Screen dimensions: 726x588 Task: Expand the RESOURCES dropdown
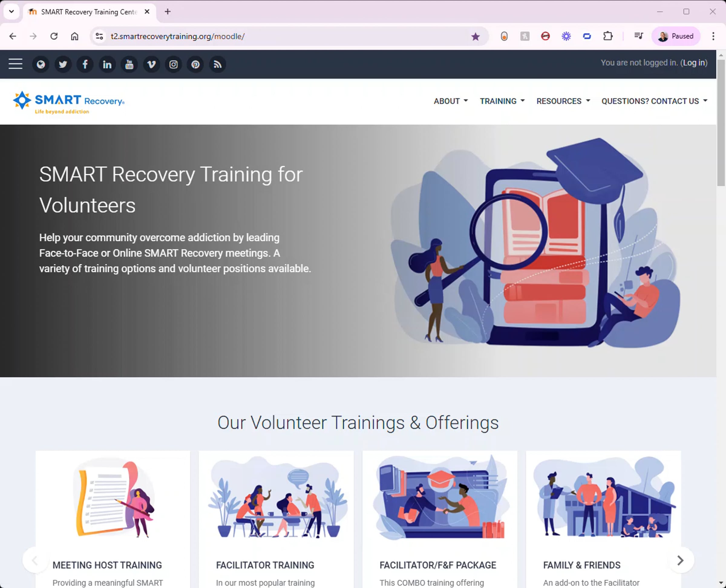562,101
